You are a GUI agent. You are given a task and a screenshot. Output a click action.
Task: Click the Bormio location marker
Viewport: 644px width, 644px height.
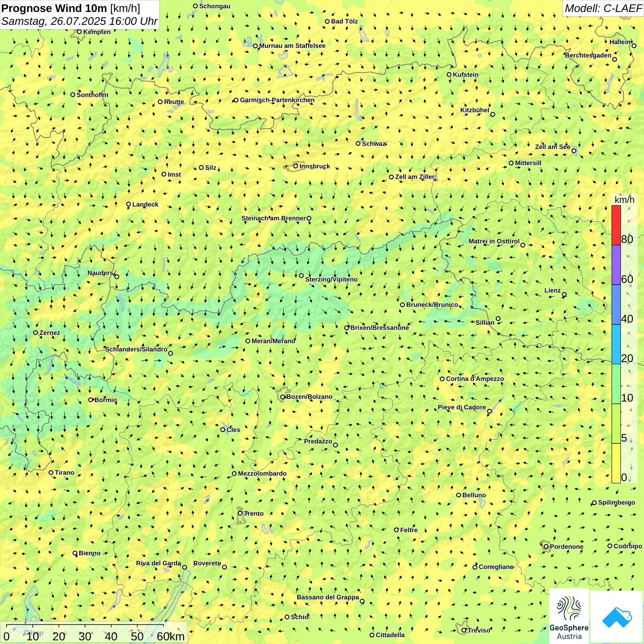coord(91,400)
